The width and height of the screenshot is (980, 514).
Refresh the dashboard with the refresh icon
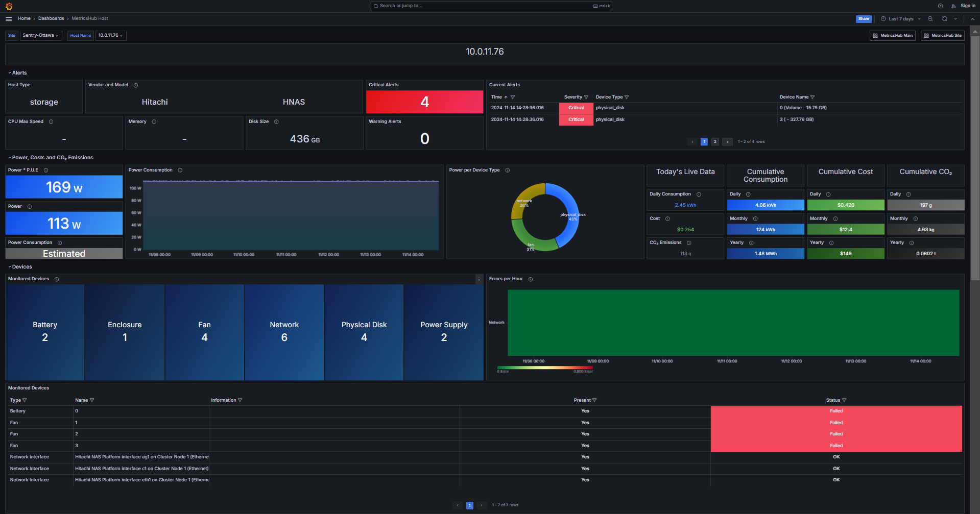coord(944,19)
